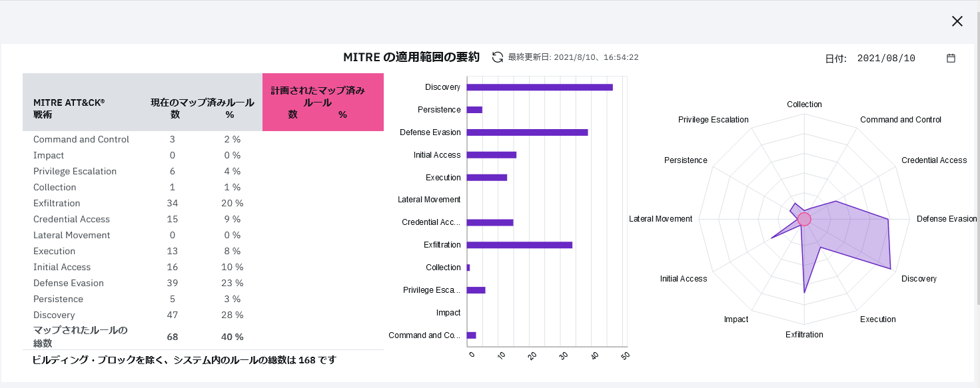Image resolution: width=980 pixels, height=388 pixels.
Task: Click the Exfiltration label on the radar chart
Action: [805, 335]
